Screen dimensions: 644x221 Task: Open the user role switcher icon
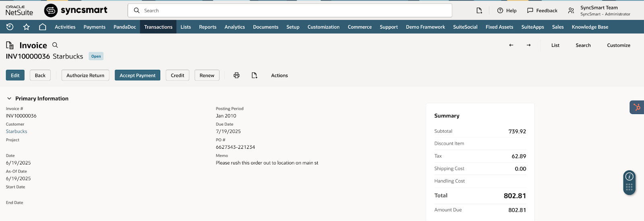pyautogui.click(x=571, y=10)
